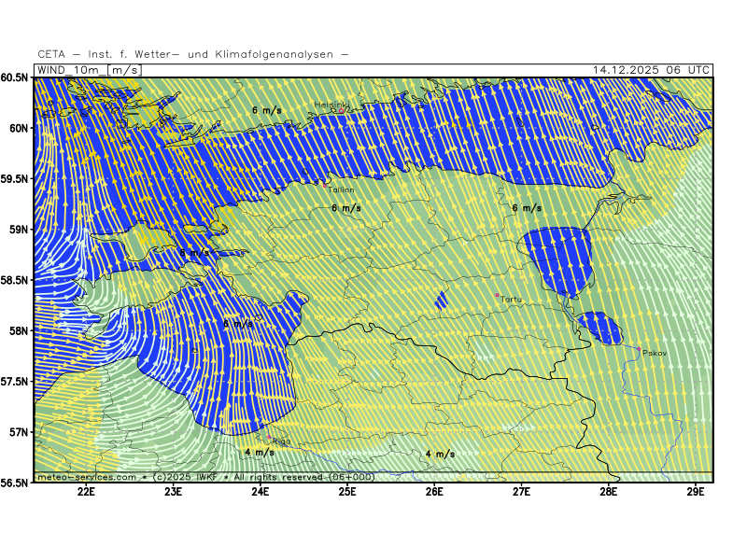
Task: Click the easternmost 4 m/s wind label
Action: point(440,454)
